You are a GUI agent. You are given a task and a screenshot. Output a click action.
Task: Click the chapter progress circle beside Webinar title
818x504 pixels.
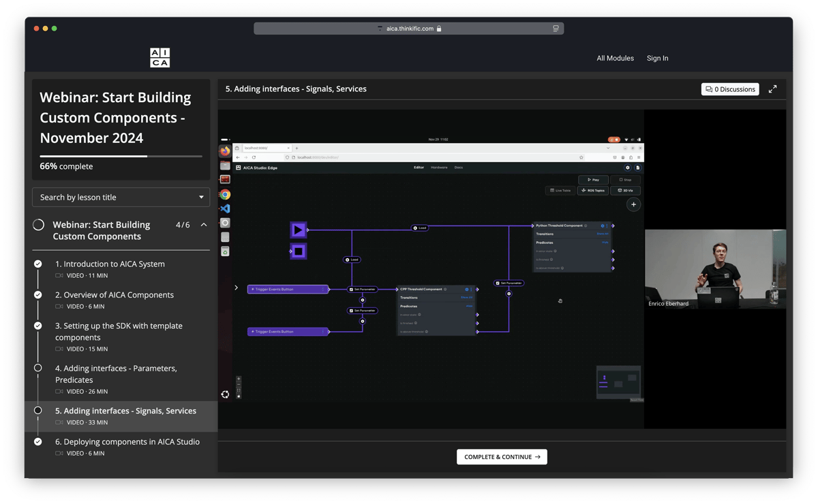click(39, 225)
